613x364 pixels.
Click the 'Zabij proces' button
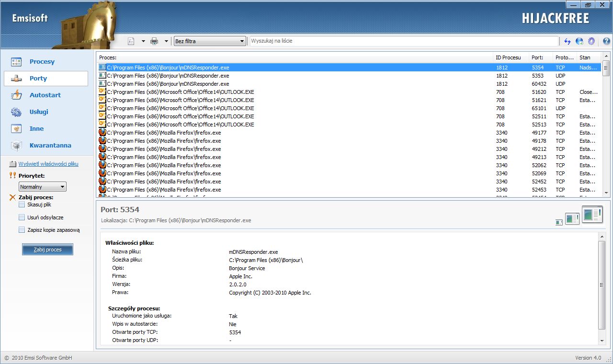click(47, 250)
